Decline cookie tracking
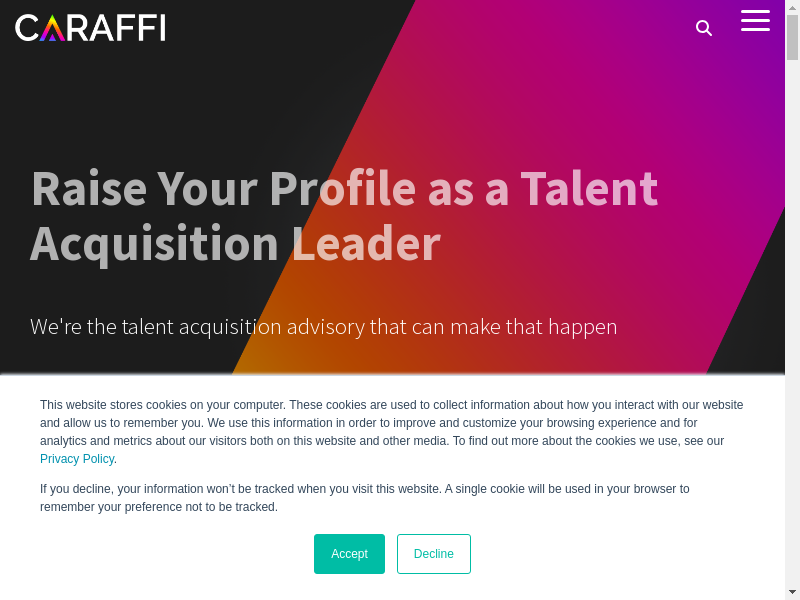This screenshot has height=600, width=800. coord(433,554)
